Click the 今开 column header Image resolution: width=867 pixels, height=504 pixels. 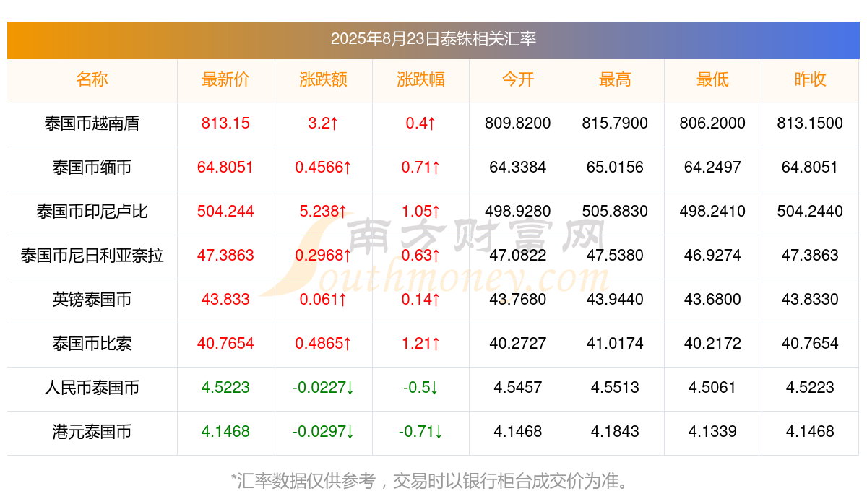click(x=518, y=79)
